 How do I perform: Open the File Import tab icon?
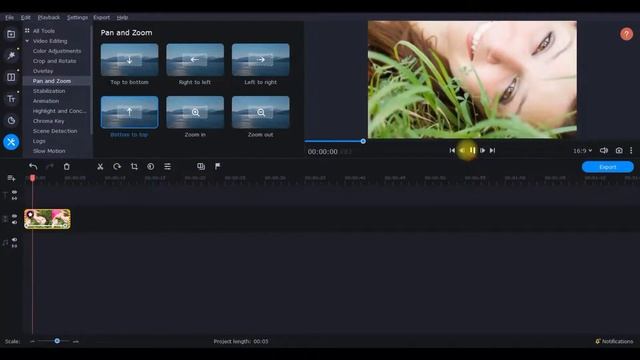click(11, 34)
